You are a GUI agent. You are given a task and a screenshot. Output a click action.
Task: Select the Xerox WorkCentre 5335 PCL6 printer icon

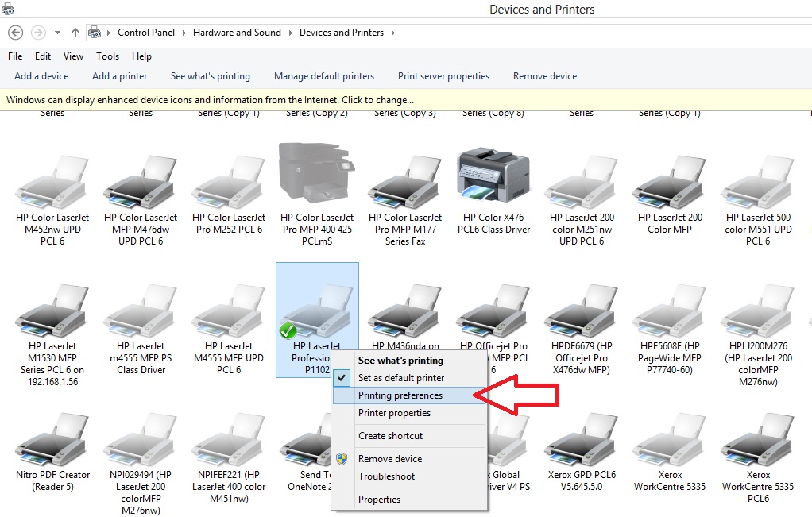pos(758,440)
